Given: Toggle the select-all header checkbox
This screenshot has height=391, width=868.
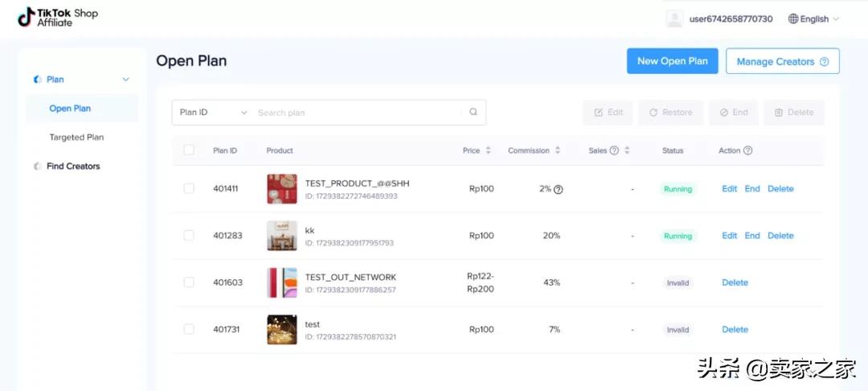Looking at the screenshot, I should tap(189, 150).
